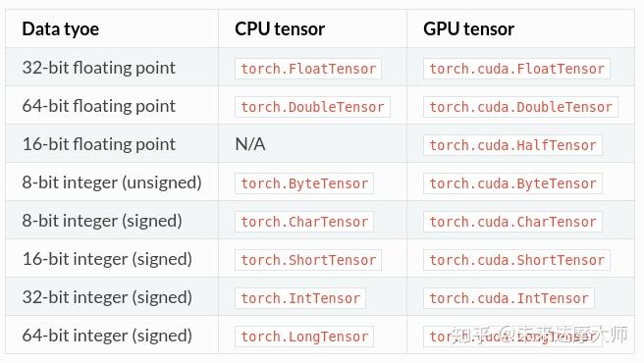Click torch.cuda.DoubleTensor code label

(520, 107)
